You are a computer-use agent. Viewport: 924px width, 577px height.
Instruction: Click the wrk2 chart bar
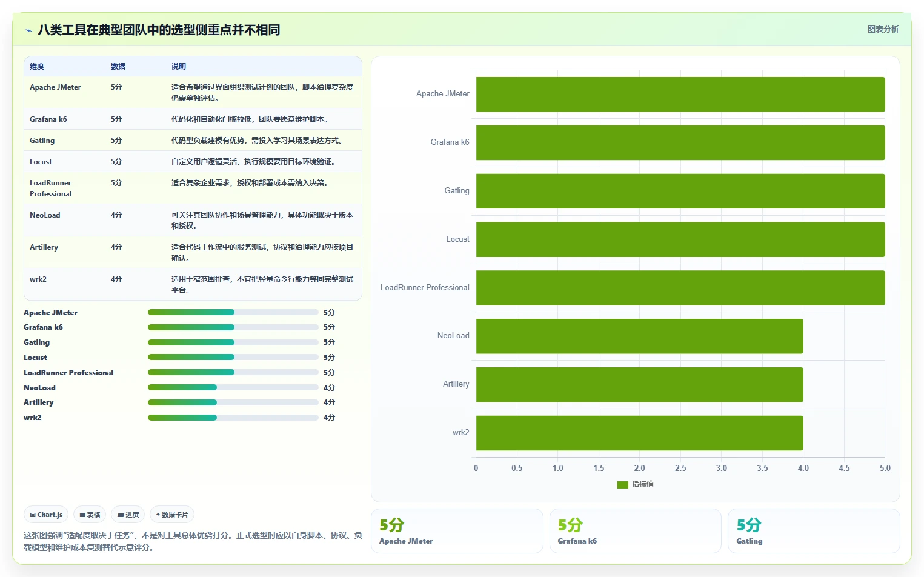coord(640,433)
